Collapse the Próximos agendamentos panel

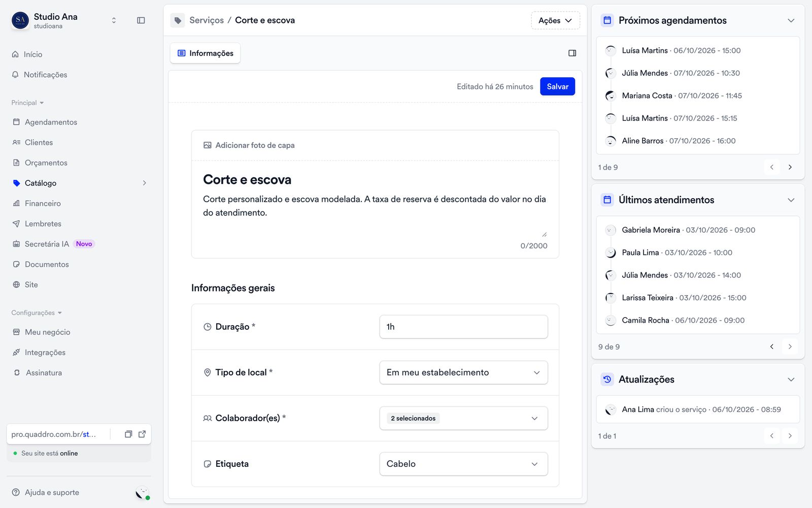(x=791, y=20)
